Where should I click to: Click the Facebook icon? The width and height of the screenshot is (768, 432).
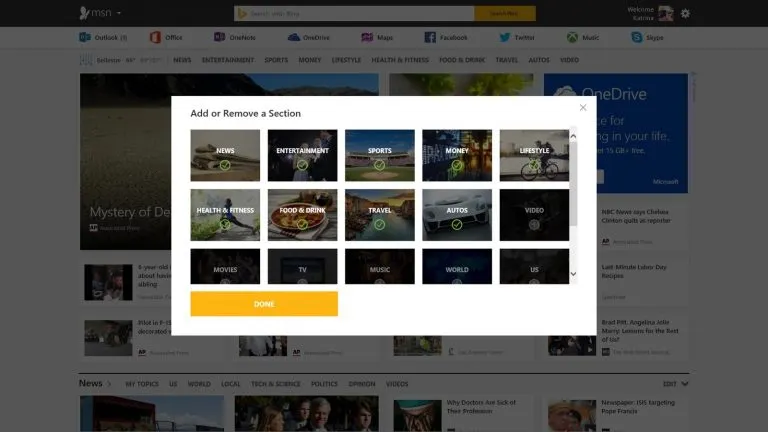coord(430,37)
